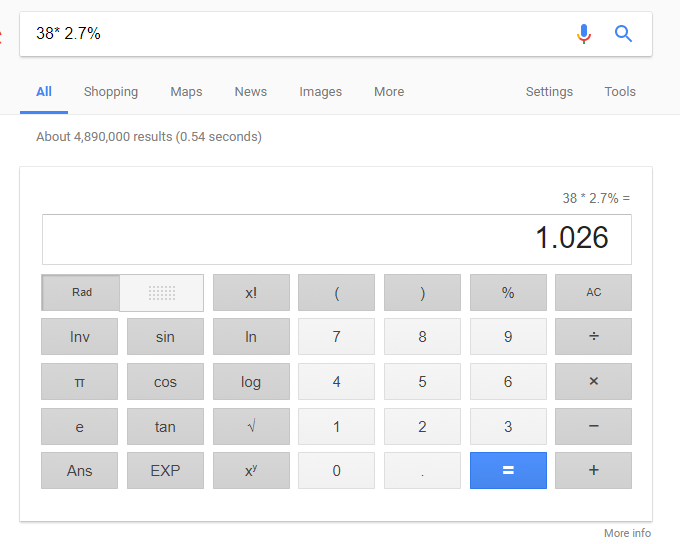Click the blue search magnifier icon
The image size is (680, 544).
click(623, 34)
